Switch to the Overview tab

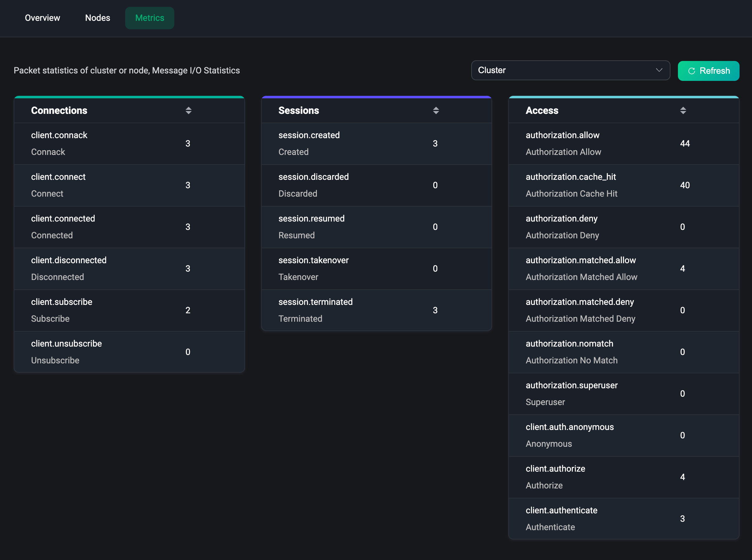[x=42, y=18]
